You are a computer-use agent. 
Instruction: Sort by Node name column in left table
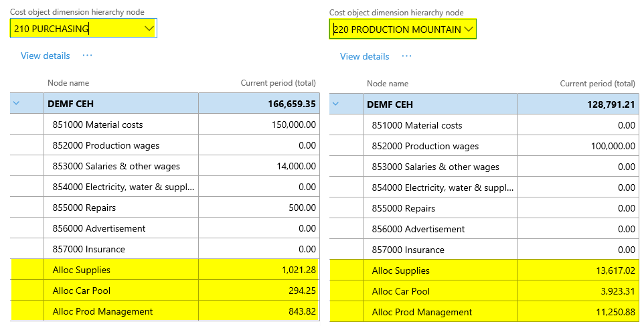pos(68,83)
